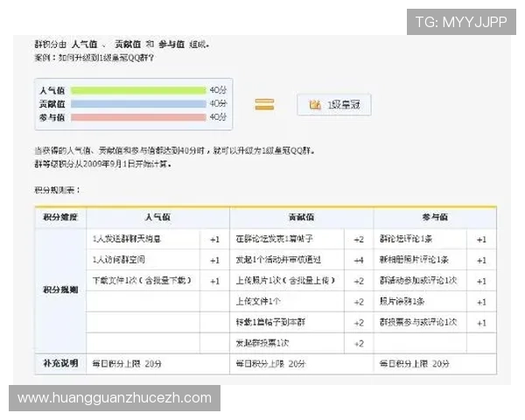Click the +1 next to 群活动参加或评论1次

(481, 281)
